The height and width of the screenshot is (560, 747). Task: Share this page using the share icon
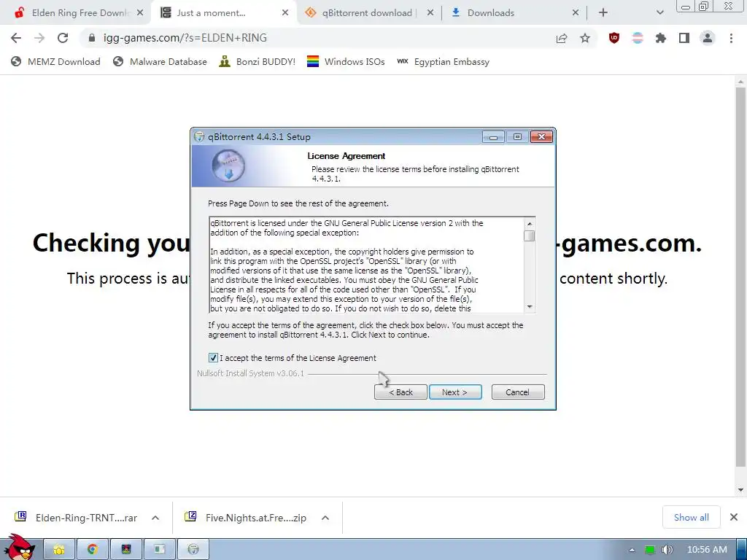pyautogui.click(x=562, y=38)
